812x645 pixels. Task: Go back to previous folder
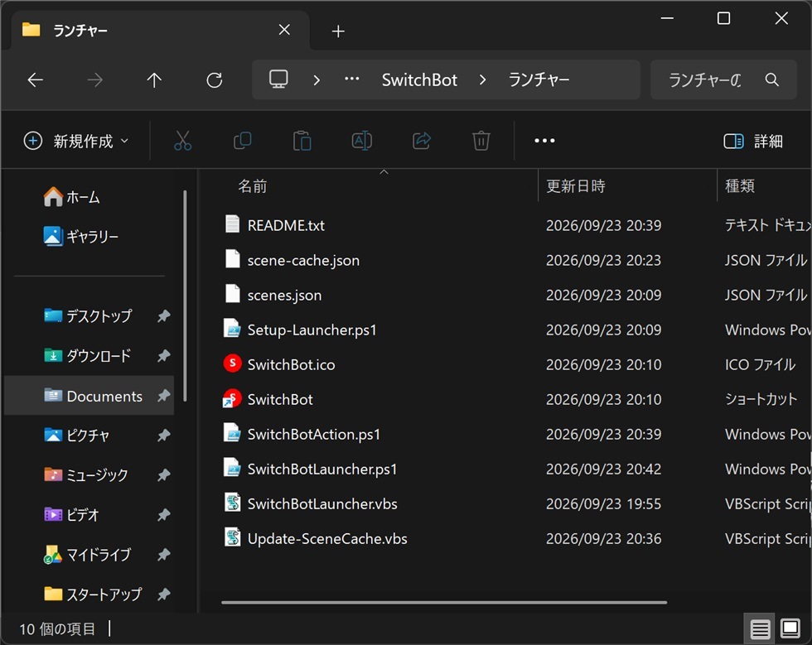(35, 79)
